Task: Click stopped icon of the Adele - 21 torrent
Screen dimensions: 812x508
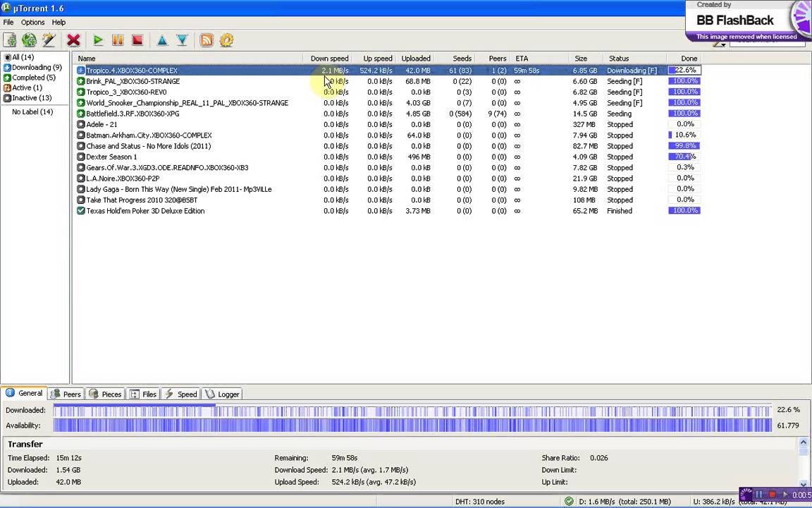Action: point(81,124)
